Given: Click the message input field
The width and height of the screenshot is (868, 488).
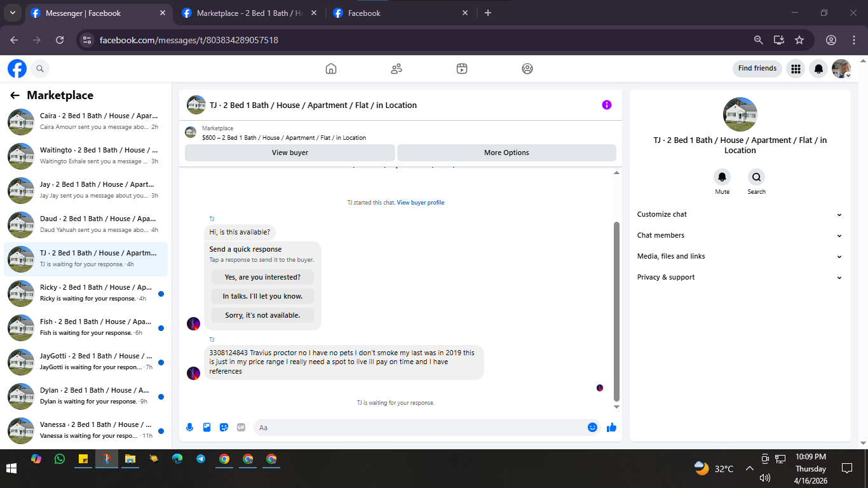Looking at the screenshot, I should [419, 428].
